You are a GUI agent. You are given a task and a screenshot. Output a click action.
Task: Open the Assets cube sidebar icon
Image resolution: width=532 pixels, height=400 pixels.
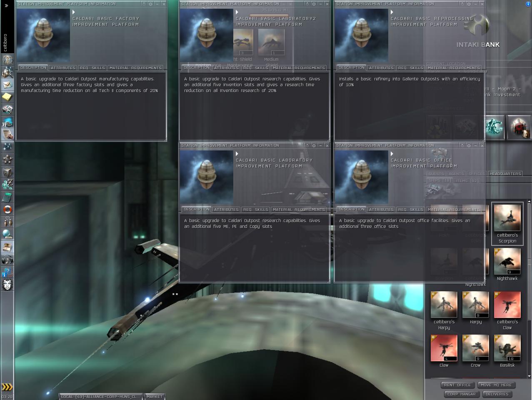pyautogui.click(x=7, y=172)
